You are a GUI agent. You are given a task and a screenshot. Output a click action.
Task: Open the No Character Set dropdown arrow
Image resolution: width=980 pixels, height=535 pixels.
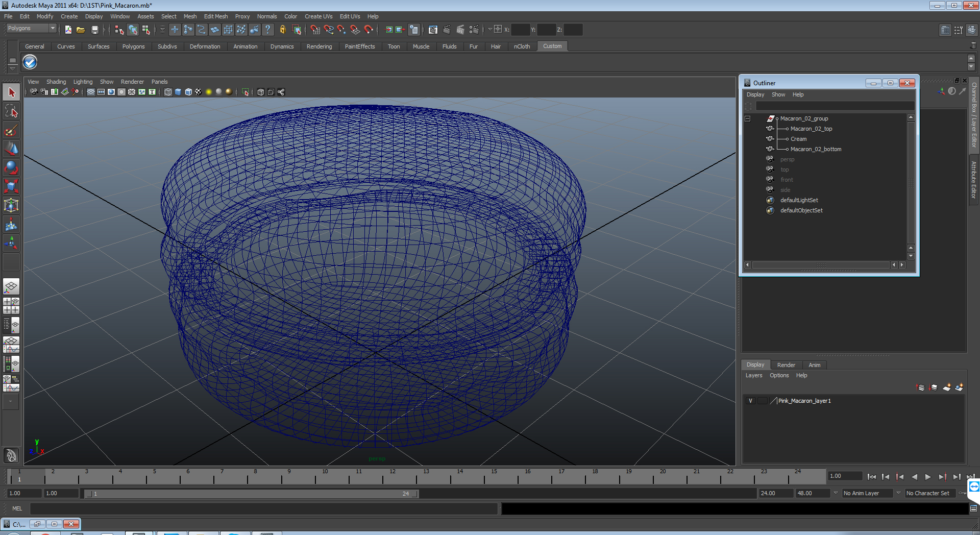(x=899, y=493)
